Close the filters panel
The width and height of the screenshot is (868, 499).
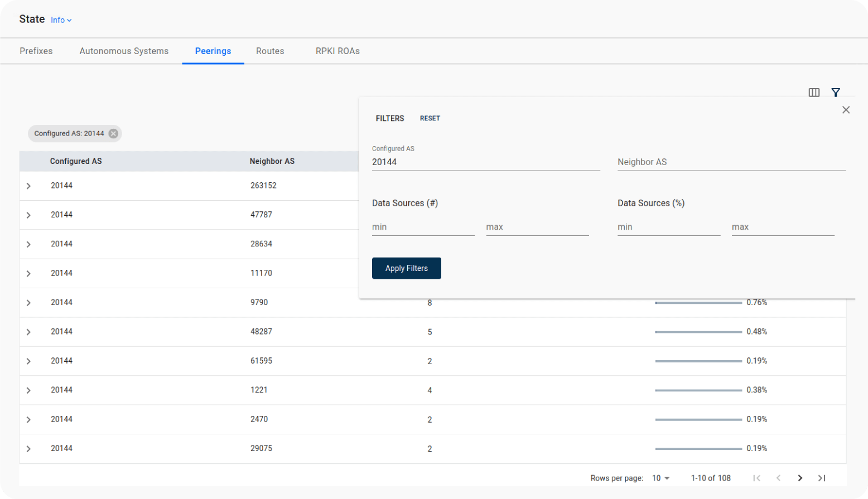(x=846, y=110)
